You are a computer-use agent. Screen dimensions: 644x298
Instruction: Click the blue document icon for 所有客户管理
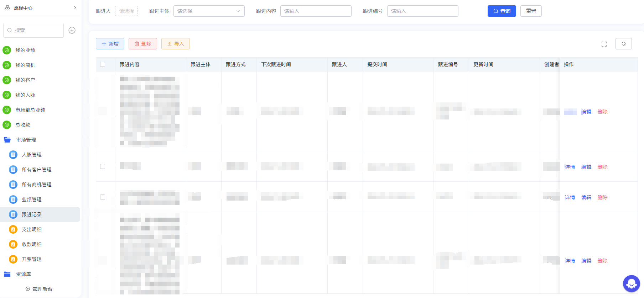[13, 170]
